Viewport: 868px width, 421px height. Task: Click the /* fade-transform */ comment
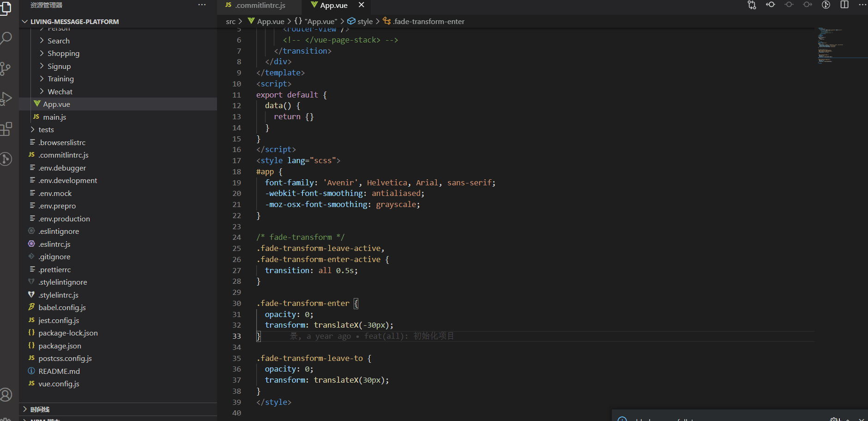tap(301, 238)
